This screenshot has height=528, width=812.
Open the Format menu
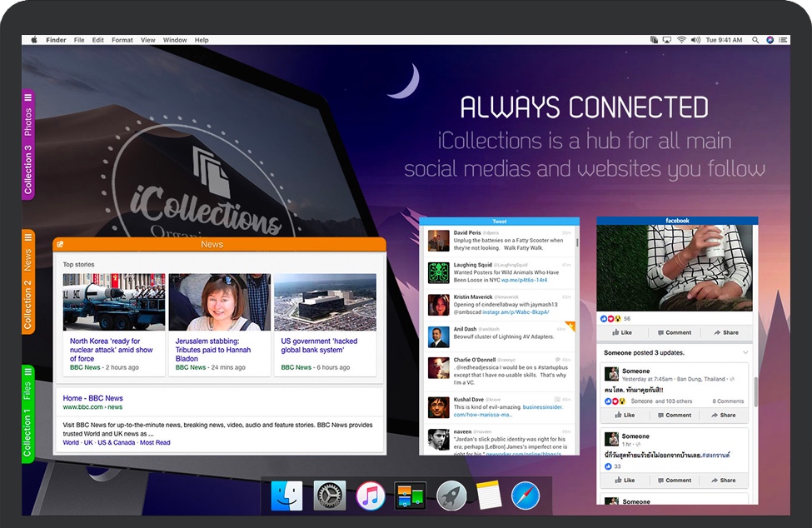coord(122,40)
